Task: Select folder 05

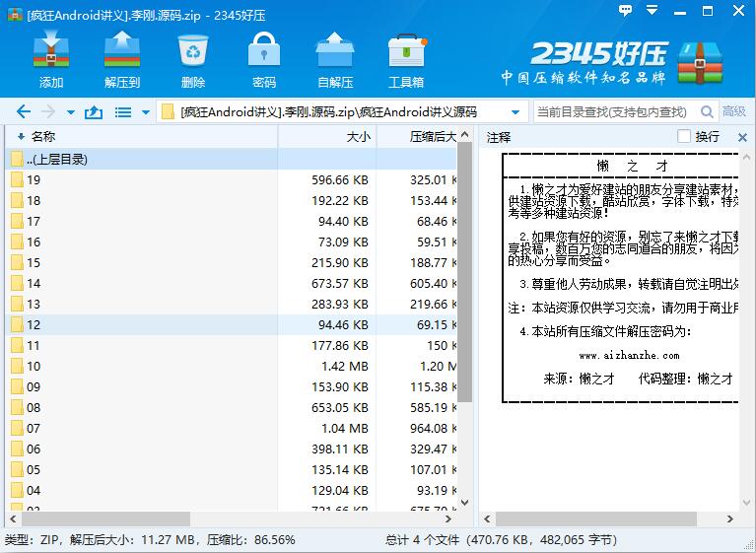Action: (x=232, y=470)
